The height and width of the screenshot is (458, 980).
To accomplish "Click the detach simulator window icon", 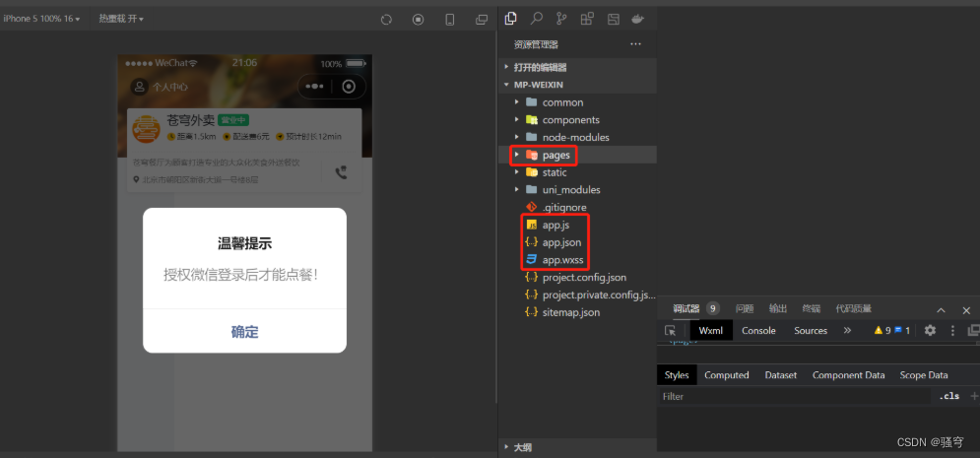I will (482, 20).
